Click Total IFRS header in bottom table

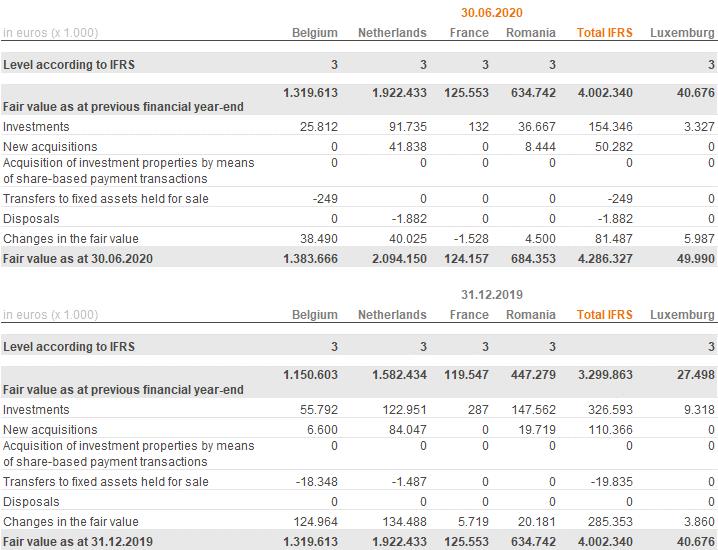[x=604, y=315]
